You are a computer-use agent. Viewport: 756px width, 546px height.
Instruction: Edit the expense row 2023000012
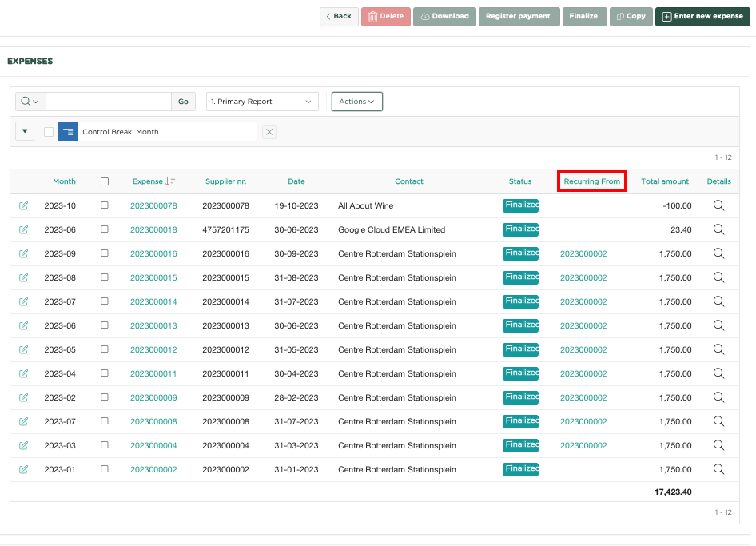point(23,349)
